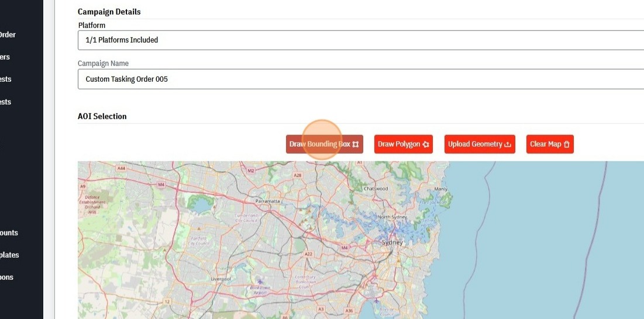Click the A22 road shield on map
The height and width of the screenshot is (319, 644).
click(308, 254)
